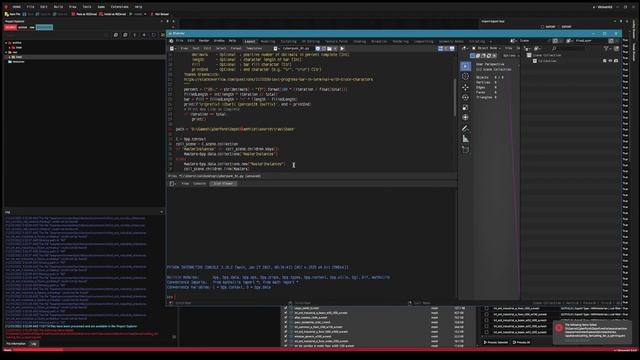Viewport: 640px width, 360px height.
Task: Select the Move tool in viewport toolbar
Action: coord(465,87)
